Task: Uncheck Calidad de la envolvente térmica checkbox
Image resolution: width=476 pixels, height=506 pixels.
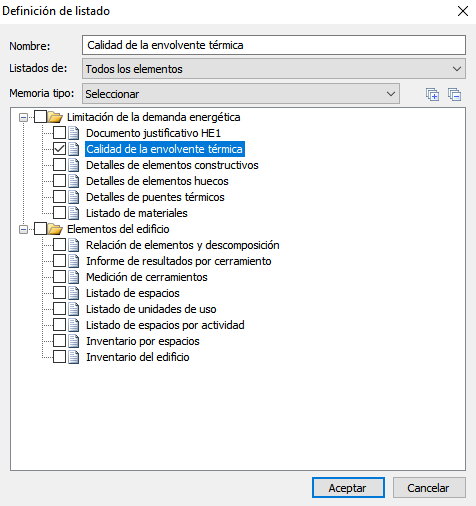Action: pos(59,149)
